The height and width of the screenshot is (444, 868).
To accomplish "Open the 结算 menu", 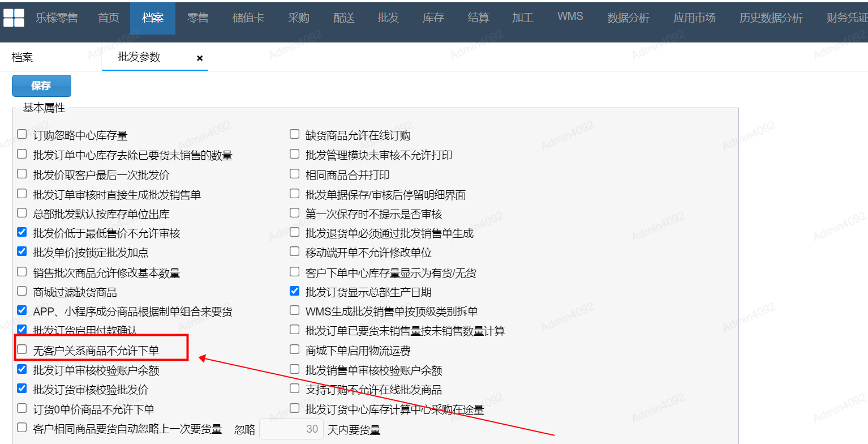I will pos(479,18).
